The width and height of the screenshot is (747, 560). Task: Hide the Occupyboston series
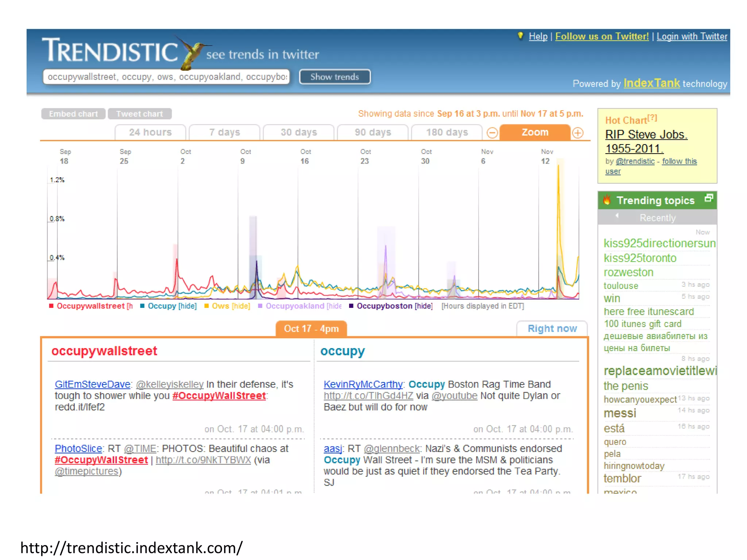(423, 306)
